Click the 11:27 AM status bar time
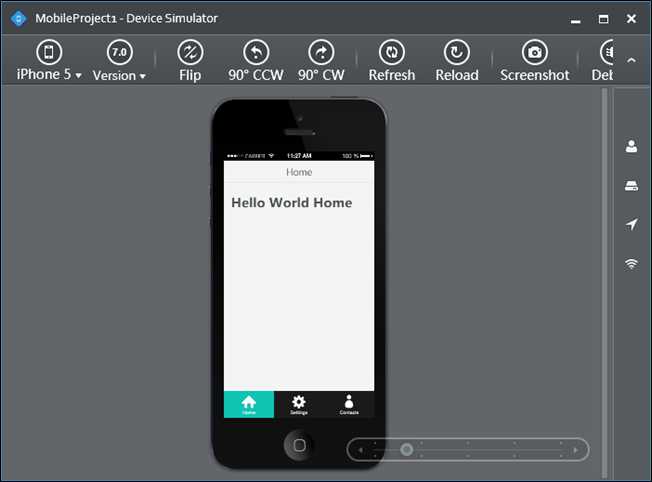The height and width of the screenshot is (482, 652). (x=299, y=156)
